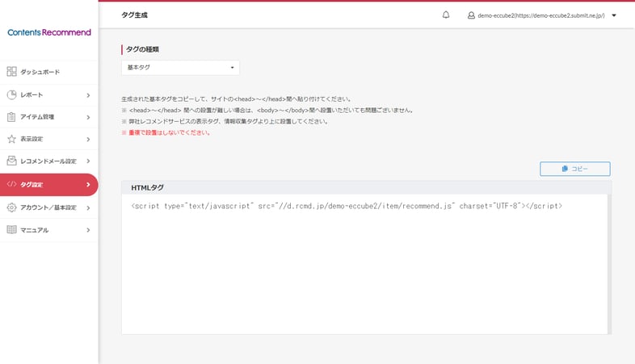Click the レポート pie chart icon
The height and width of the screenshot is (364, 635).
(x=12, y=94)
